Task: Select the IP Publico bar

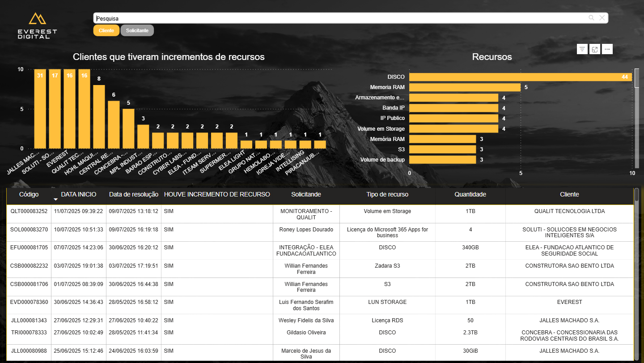Action: pos(453,118)
